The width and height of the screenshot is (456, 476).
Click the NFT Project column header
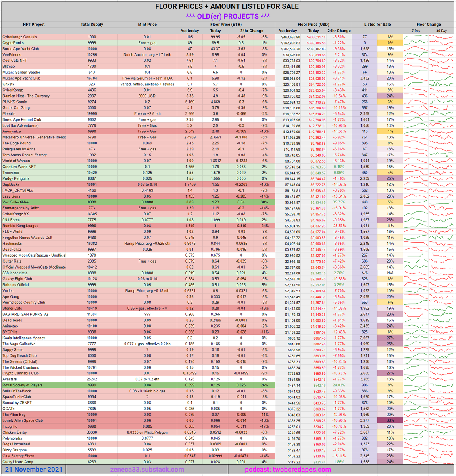tap(34, 25)
